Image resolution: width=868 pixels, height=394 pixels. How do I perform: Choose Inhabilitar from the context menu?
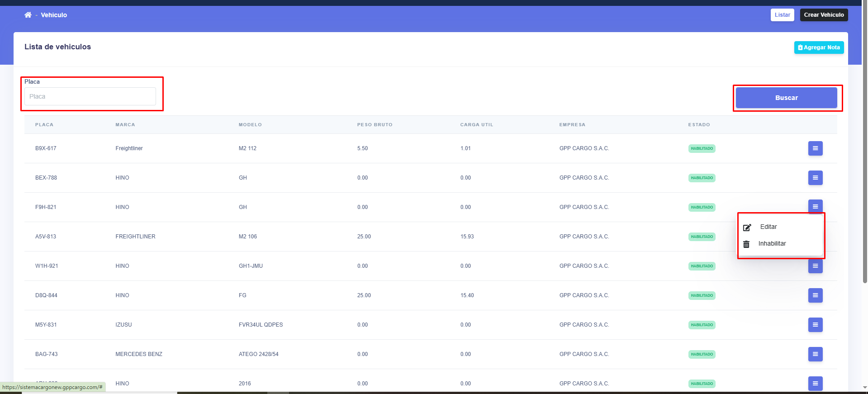pos(772,244)
